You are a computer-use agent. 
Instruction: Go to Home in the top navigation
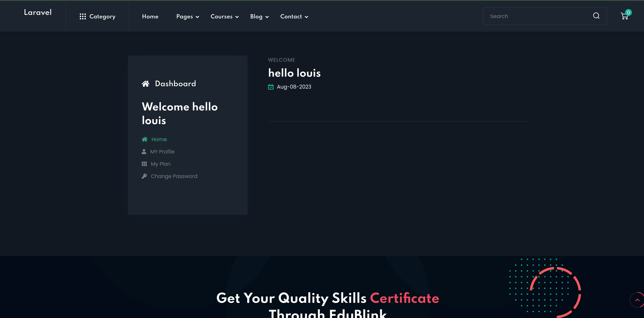[x=150, y=17]
